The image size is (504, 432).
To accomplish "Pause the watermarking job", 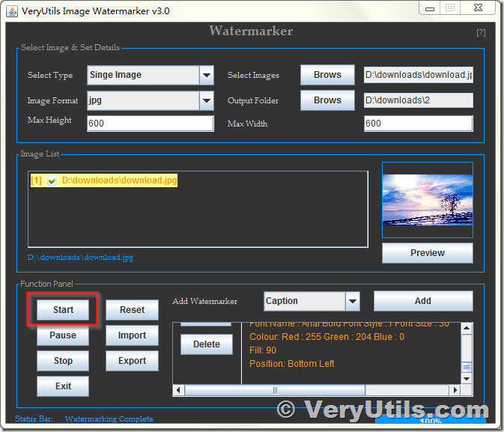I will click(x=63, y=335).
